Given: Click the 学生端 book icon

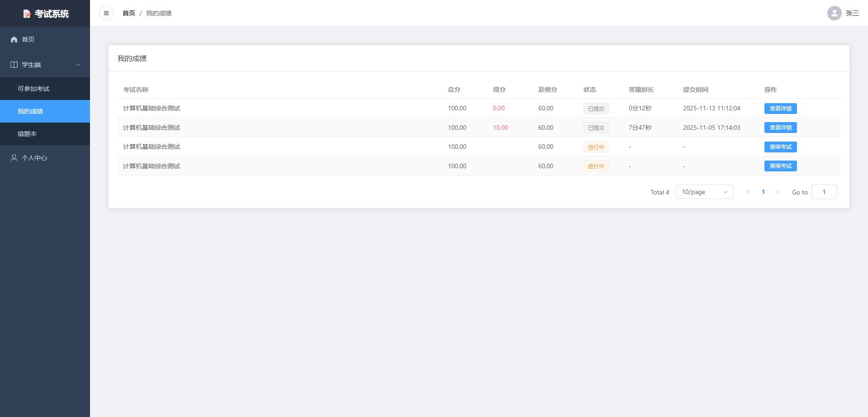Looking at the screenshot, I should pos(14,65).
